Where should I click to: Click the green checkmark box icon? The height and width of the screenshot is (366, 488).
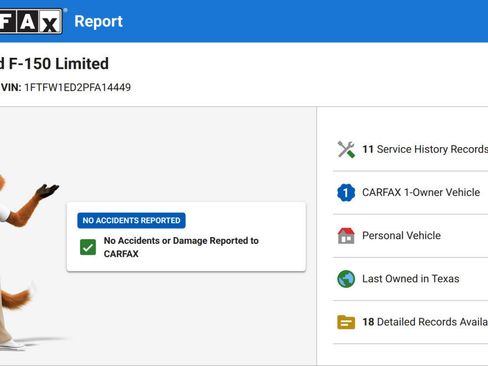[x=88, y=247]
